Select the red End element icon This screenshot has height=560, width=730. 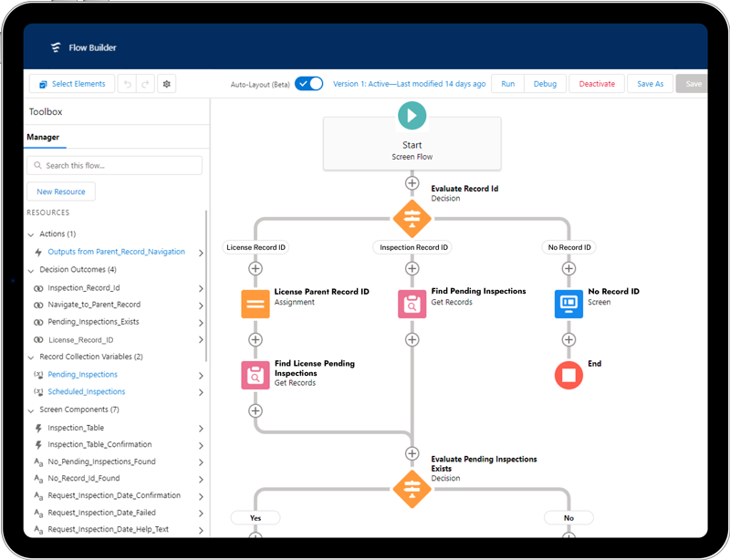568,375
